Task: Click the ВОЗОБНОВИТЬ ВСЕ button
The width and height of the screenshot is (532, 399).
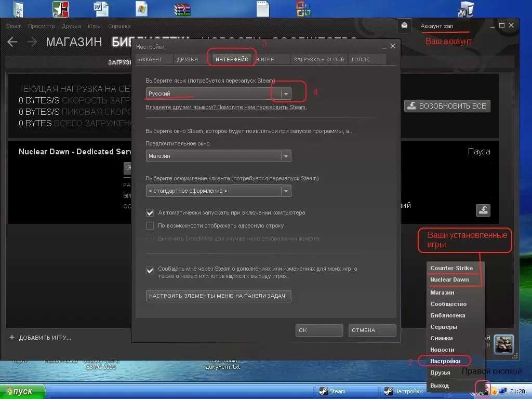Action: coord(447,106)
